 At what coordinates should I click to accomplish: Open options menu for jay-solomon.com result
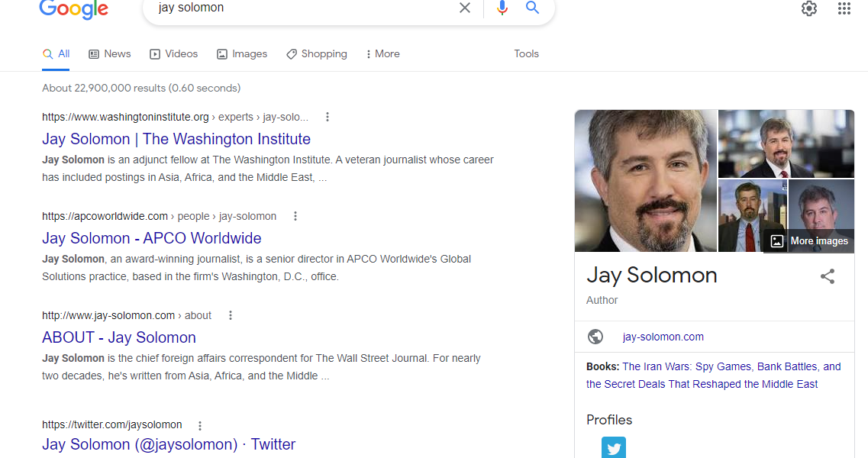(231, 315)
